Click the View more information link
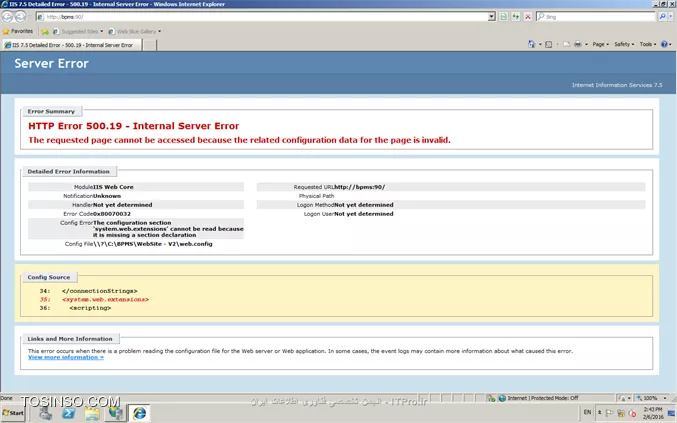 [x=66, y=357]
